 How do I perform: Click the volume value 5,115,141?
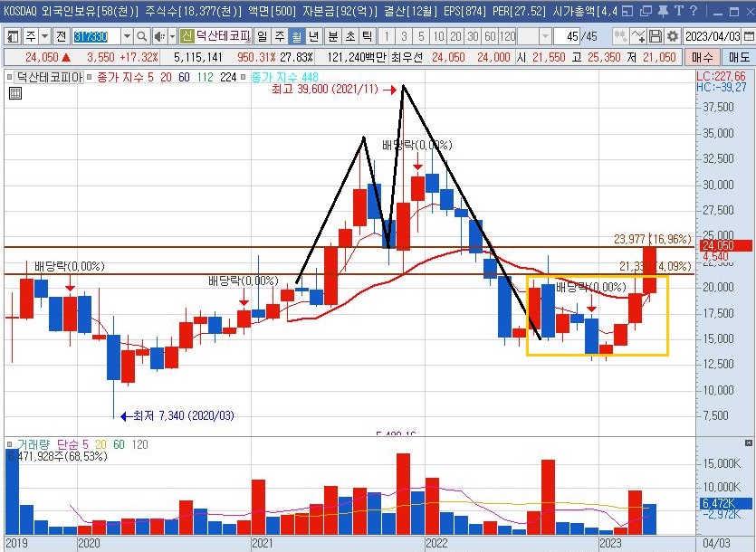pos(198,57)
